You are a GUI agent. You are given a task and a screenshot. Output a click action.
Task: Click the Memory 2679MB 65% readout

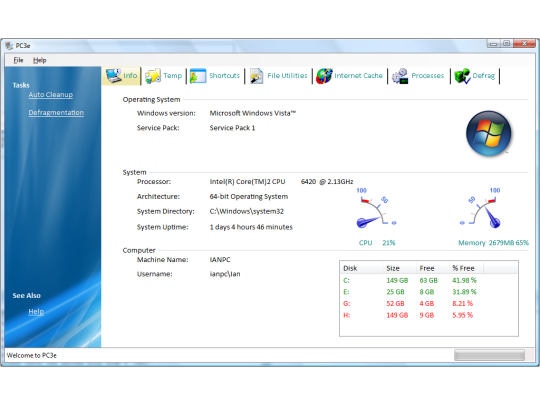click(x=493, y=243)
